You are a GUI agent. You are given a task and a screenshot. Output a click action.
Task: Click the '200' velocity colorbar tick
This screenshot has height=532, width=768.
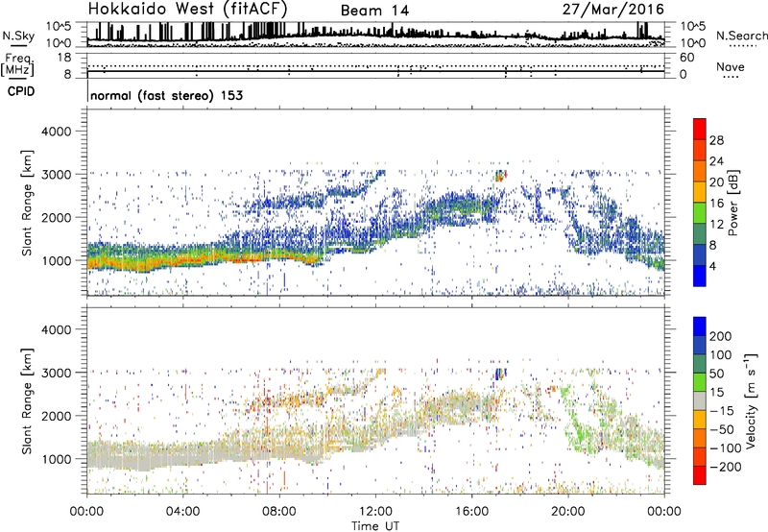pos(721,336)
